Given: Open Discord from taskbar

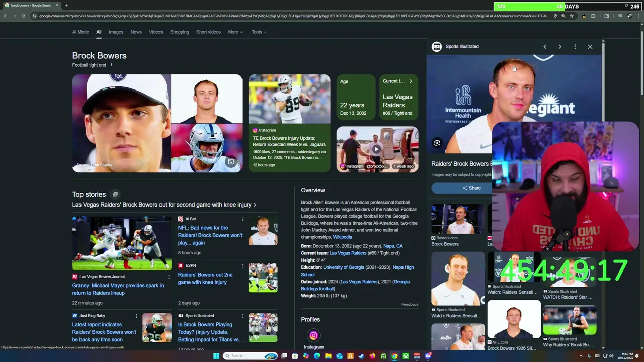Looking at the screenshot, I should pyautogui.click(x=428, y=356).
